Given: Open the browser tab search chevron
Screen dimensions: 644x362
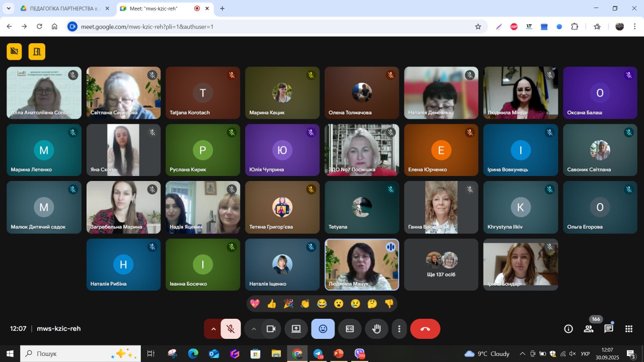Looking at the screenshot, I should tap(9, 9).
